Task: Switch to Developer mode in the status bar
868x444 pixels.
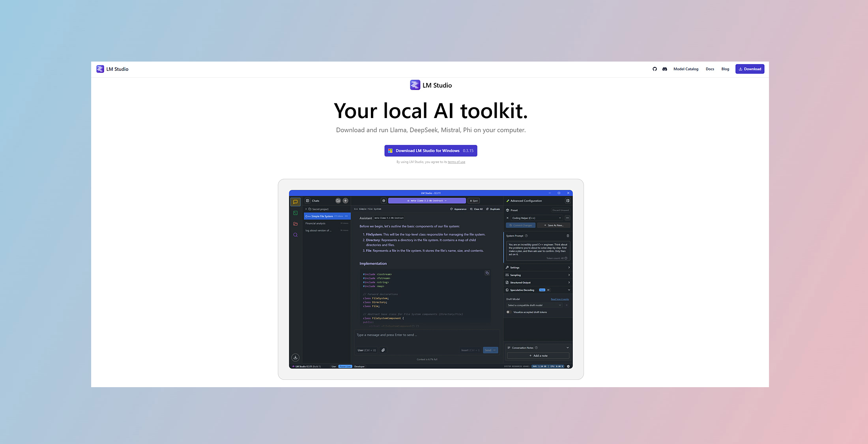Action: point(359,366)
